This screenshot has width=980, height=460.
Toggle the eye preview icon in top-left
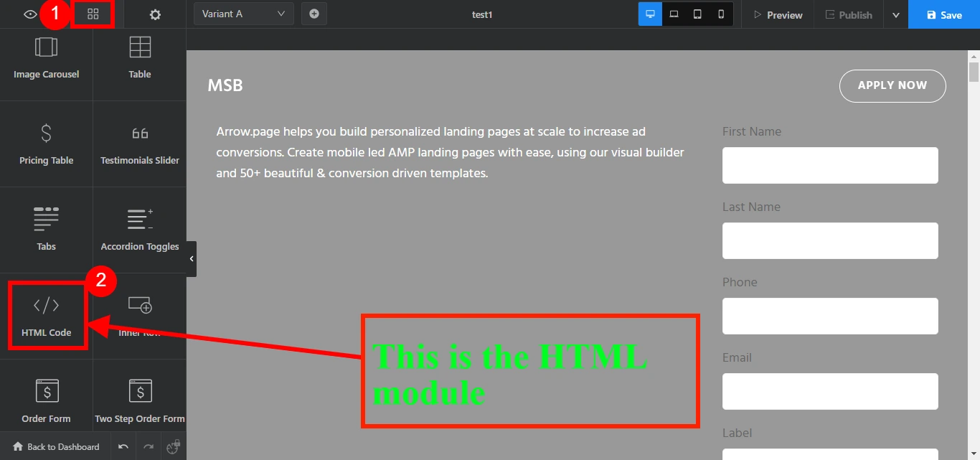pos(30,14)
